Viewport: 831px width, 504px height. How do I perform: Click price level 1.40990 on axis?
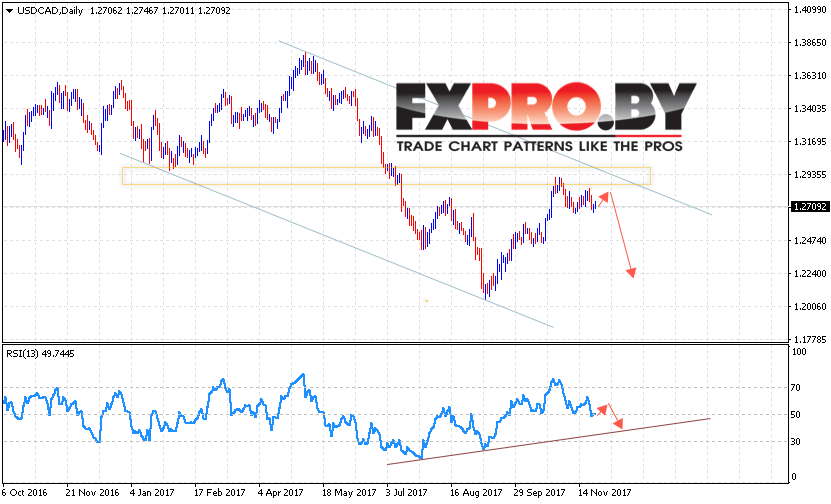pyautogui.click(x=809, y=10)
